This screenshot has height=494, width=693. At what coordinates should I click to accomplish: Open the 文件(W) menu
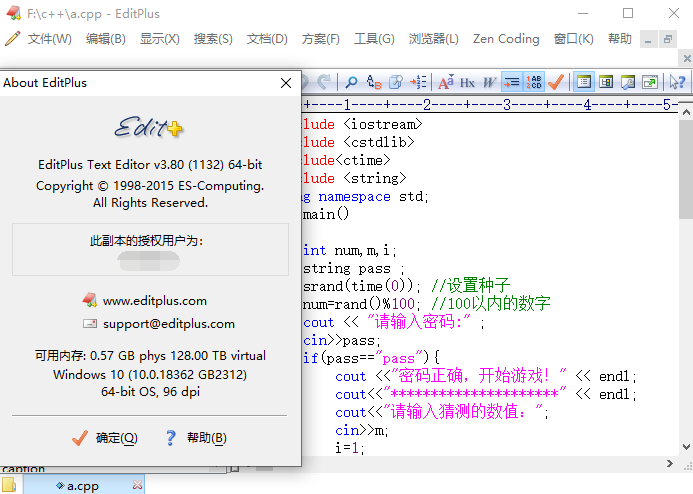point(50,39)
